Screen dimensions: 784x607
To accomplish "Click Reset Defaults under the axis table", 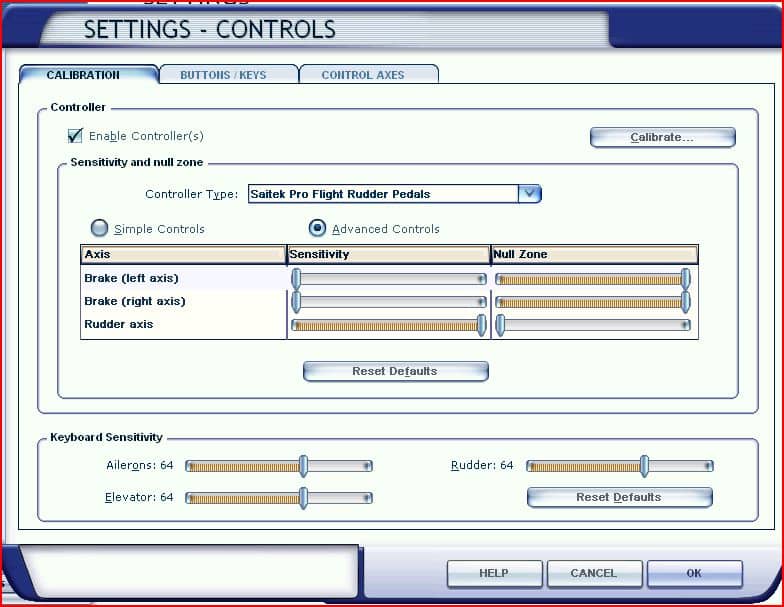I will click(x=395, y=371).
